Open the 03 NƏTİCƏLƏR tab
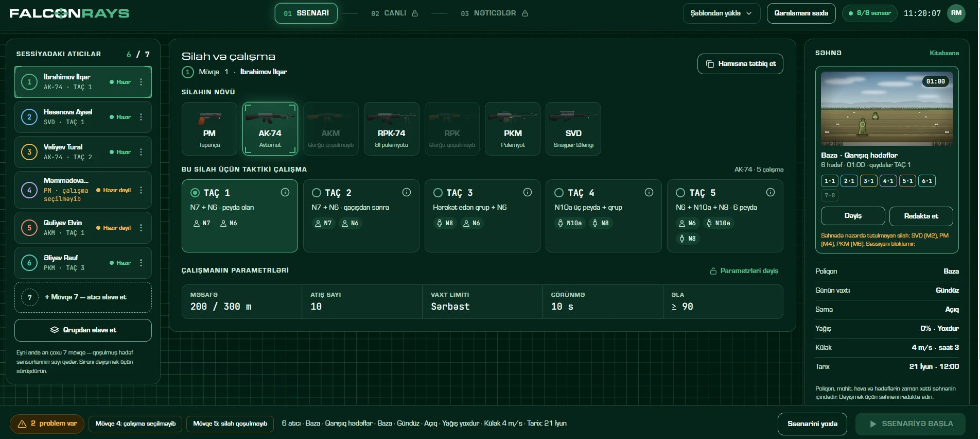 (x=494, y=13)
